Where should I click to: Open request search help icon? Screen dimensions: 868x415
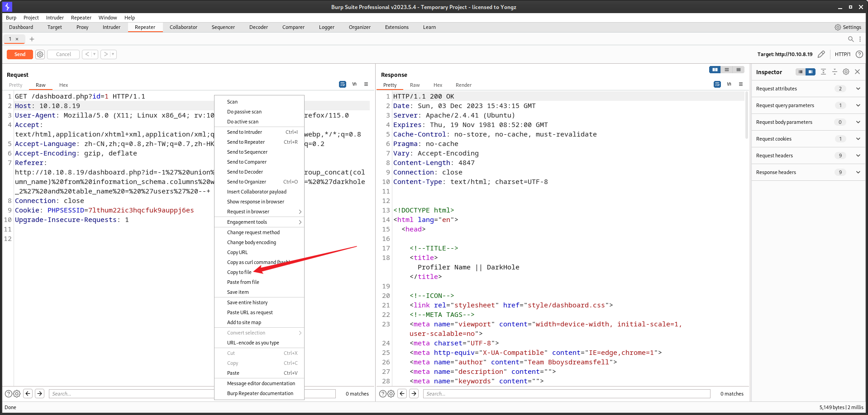pos(8,394)
